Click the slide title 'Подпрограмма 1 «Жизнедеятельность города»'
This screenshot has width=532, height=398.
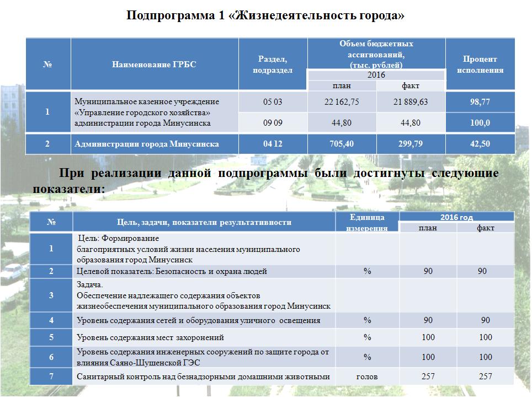[x=265, y=15]
